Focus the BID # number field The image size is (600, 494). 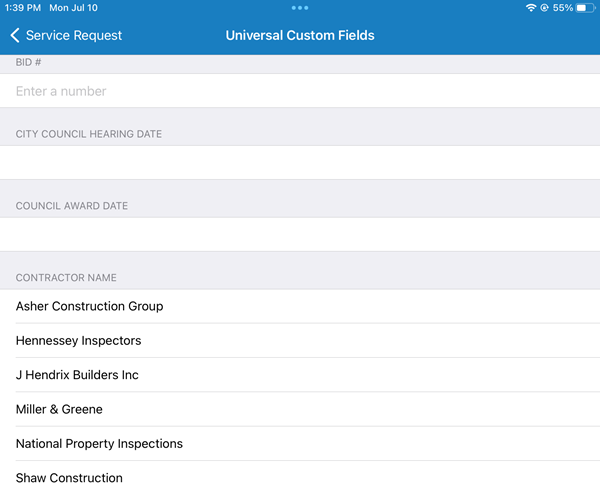tap(300, 91)
